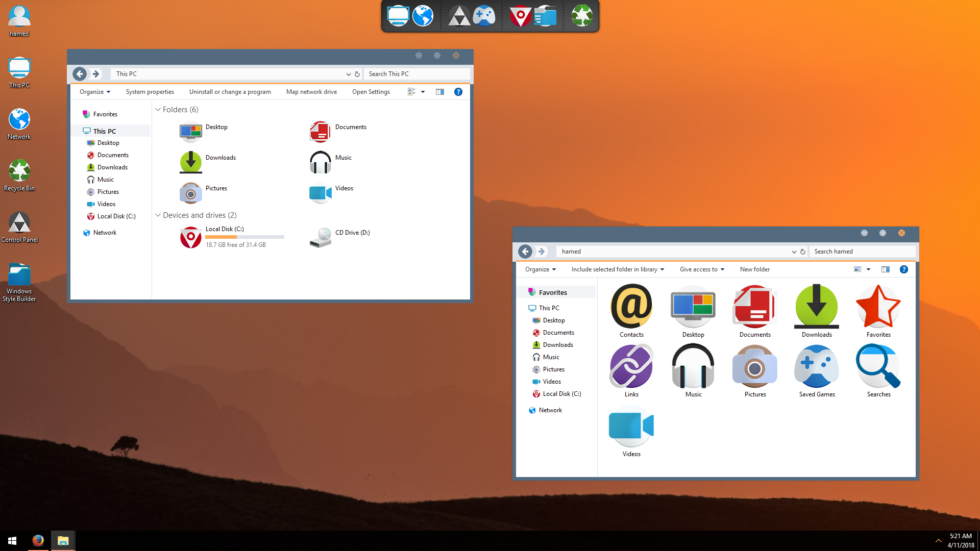Click Open Settings in This PC toolbar

pyautogui.click(x=371, y=92)
